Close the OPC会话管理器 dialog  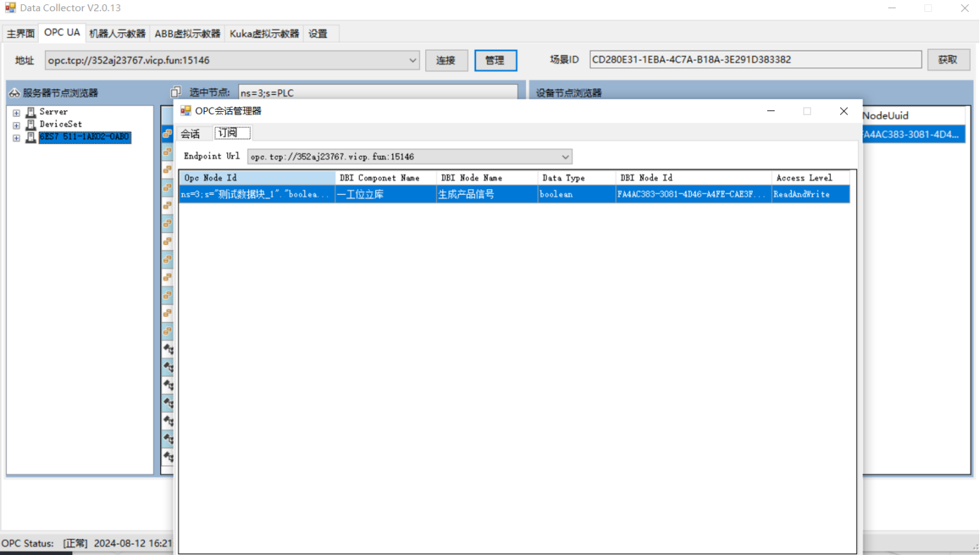coord(844,111)
